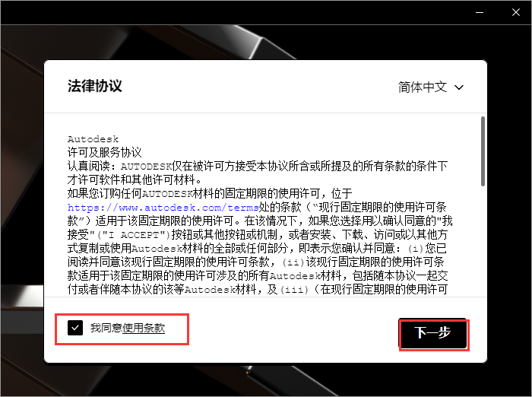Screen dimensions: 532x397
Task: Click the chevron arrow beside 简体中文
Action: tap(459, 87)
